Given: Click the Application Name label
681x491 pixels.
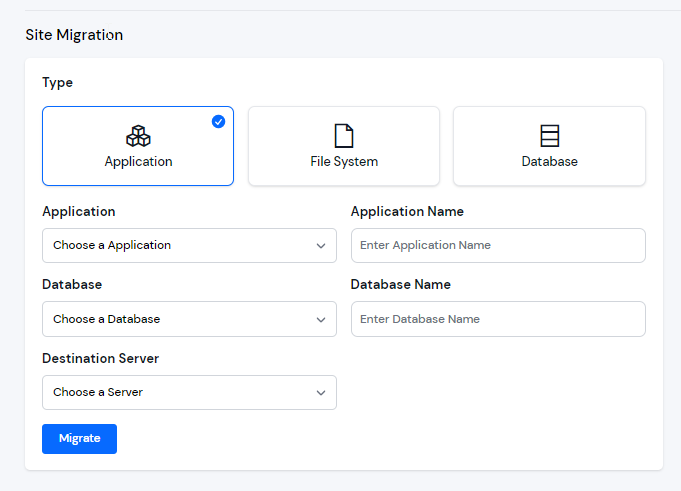Looking at the screenshot, I should pos(407,211).
